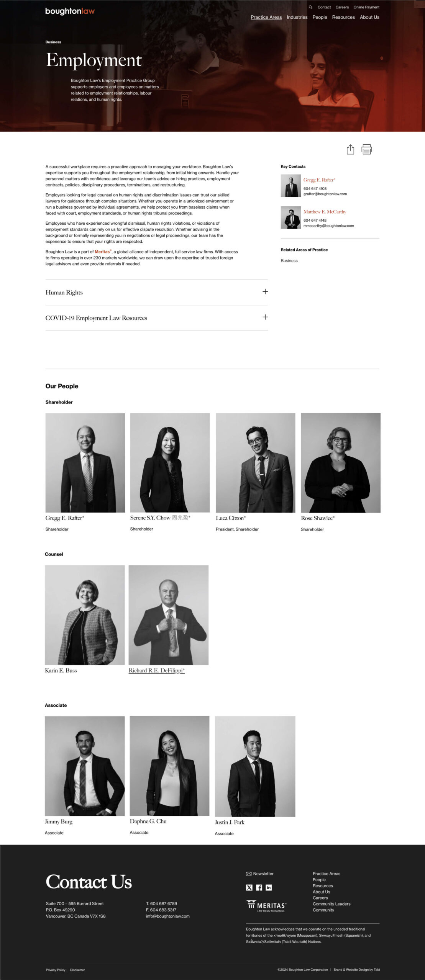The height and width of the screenshot is (980, 425).
Task: Open the X (Twitter) social icon in footer
Action: click(x=249, y=887)
